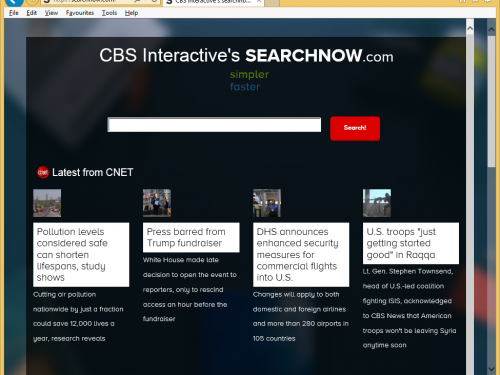
Task: Open 'Pollution levels considered safe' headline
Action: [81, 255]
